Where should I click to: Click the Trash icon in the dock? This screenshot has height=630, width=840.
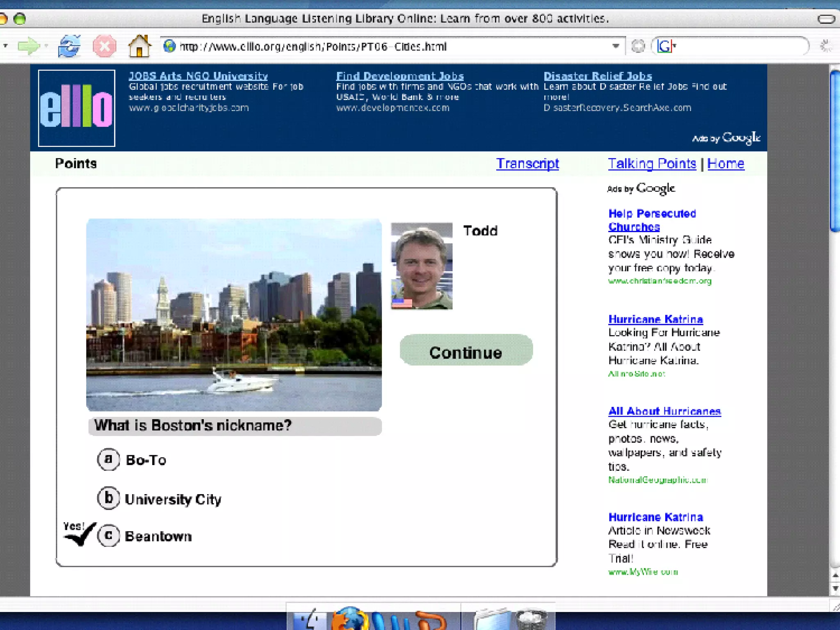tap(532, 620)
